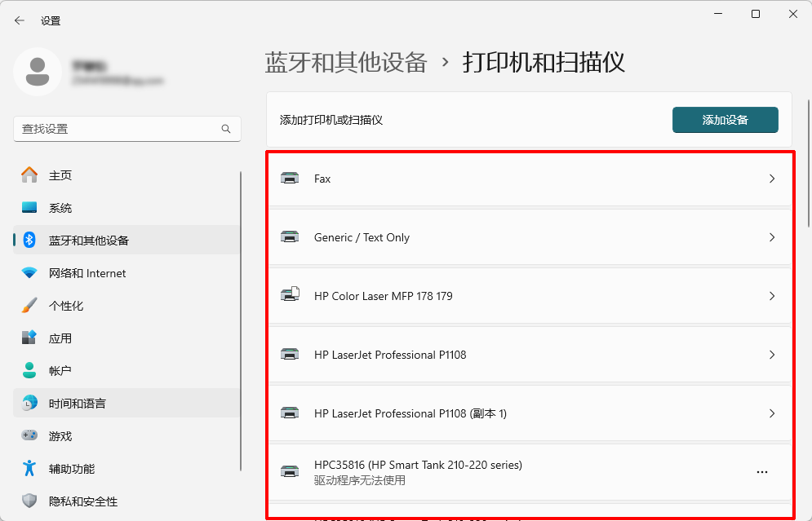Image resolution: width=812 pixels, height=521 pixels.
Task: Click the 蓝牙和其他设备 breadcrumb link
Action: [346, 63]
